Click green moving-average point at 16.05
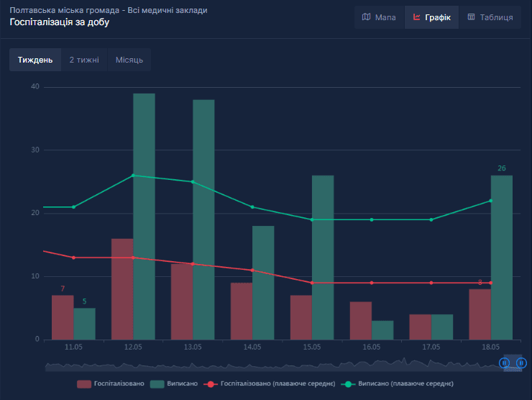This screenshot has height=400, width=532. click(372, 219)
